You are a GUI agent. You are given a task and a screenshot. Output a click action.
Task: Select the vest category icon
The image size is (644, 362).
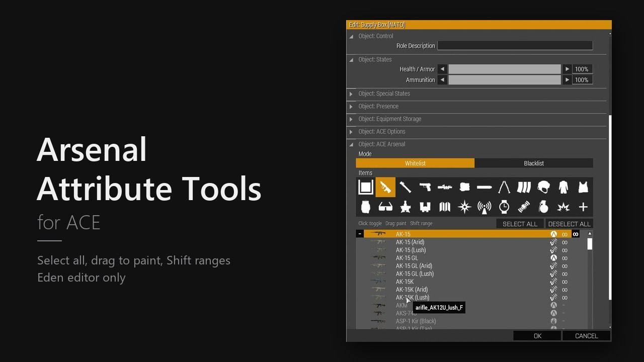pos(583,188)
